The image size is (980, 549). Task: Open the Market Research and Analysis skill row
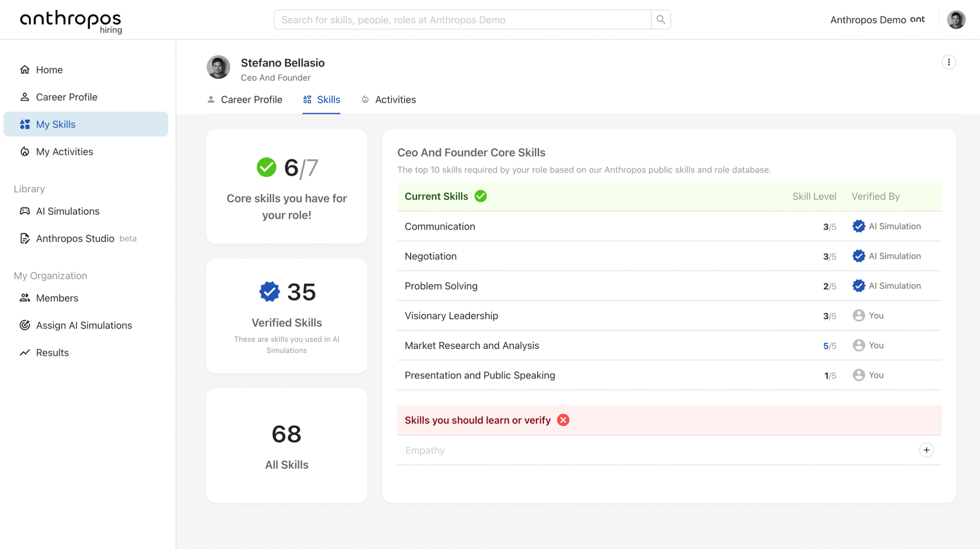[669, 345]
